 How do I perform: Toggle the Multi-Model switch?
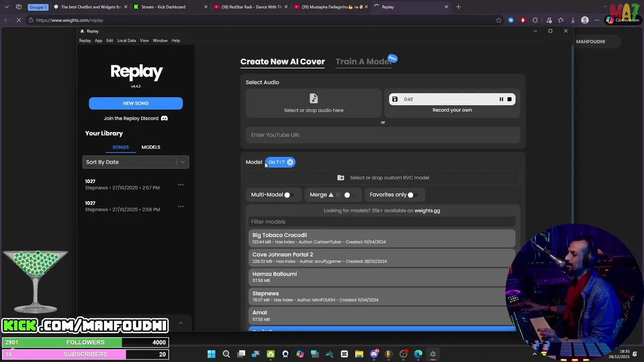(x=289, y=195)
